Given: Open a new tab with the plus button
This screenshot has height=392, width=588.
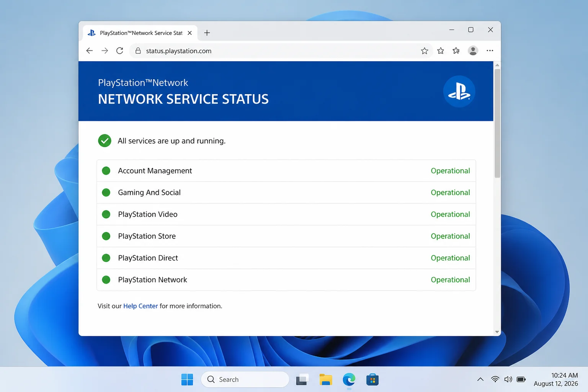Looking at the screenshot, I should click(207, 33).
